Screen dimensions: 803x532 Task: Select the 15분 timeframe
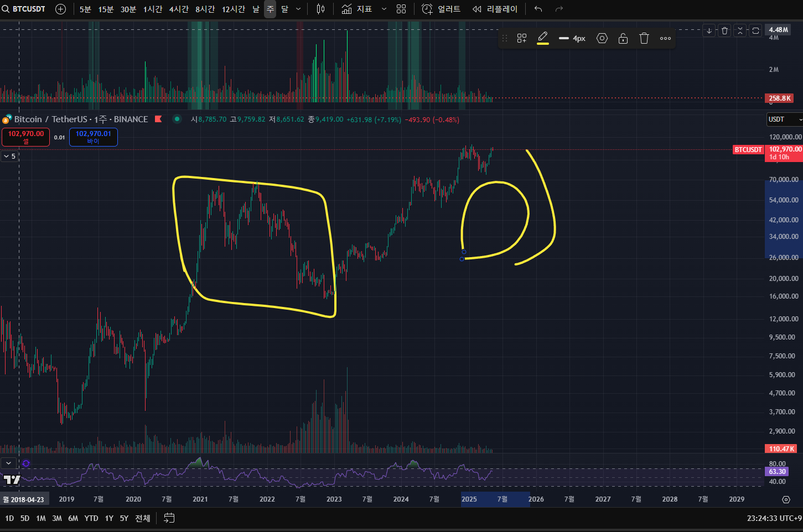coord(106,9)
